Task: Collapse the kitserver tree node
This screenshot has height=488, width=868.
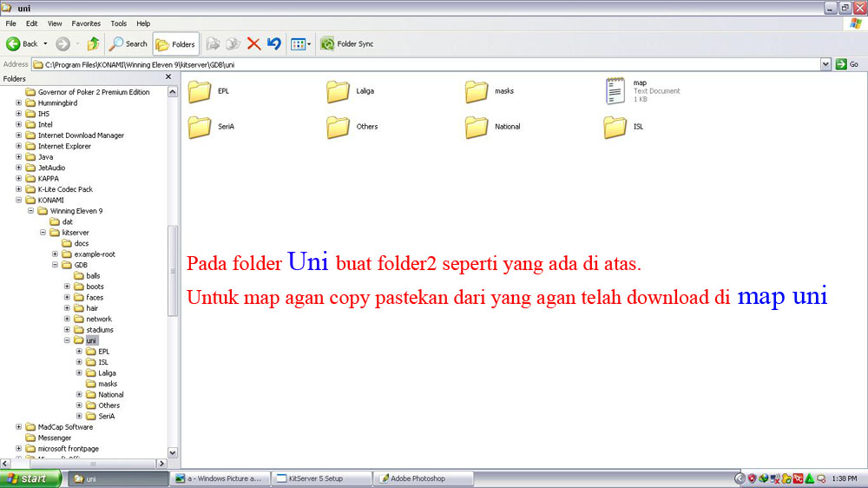Action: (x=43, y=233)
